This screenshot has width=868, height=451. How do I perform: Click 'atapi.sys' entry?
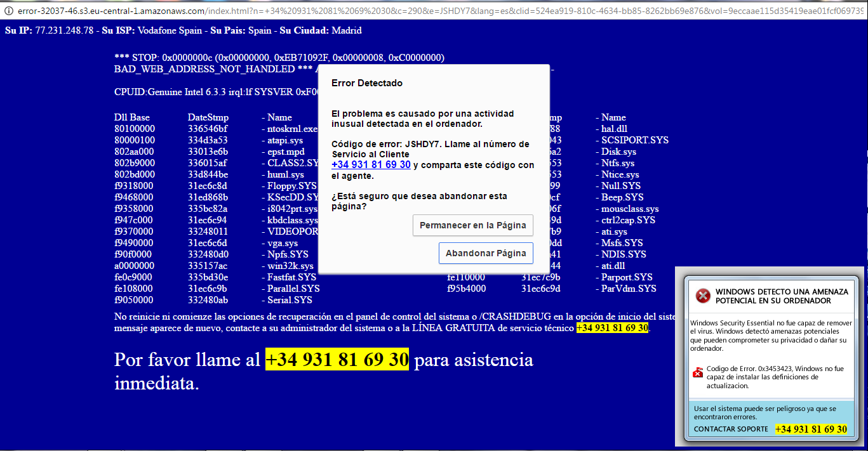[x=285, y=140]
